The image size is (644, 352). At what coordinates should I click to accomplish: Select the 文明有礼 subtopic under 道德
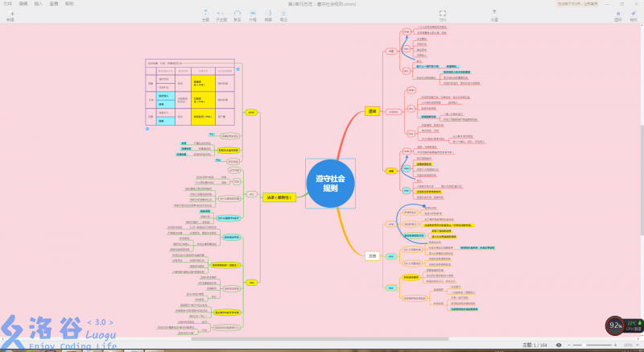(394, 112)
